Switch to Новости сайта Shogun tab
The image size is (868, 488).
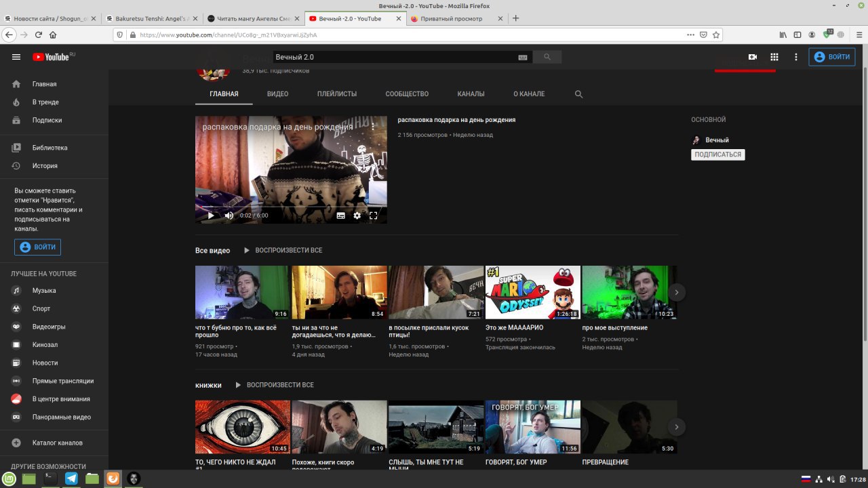(52, 18)
